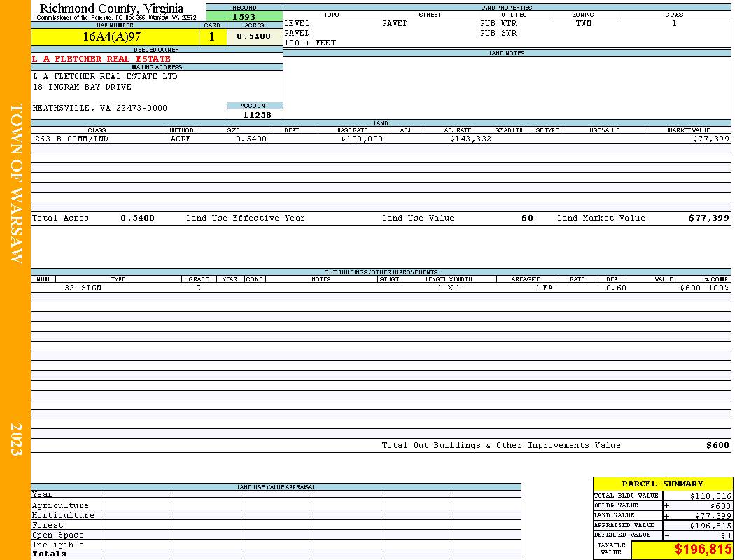This screenshot has height=560, width=735.
Task: Click the 100 + FEET topo entry
Action: [x=310, y=43]
